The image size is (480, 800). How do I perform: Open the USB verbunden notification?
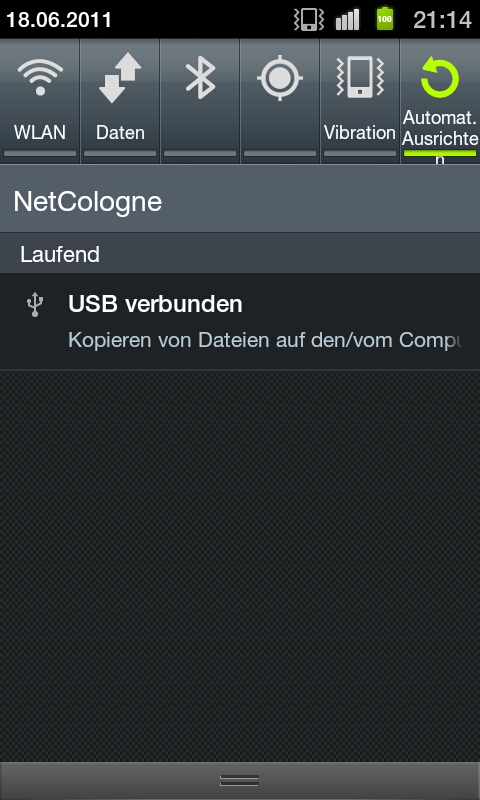click(x=240, y=321)
